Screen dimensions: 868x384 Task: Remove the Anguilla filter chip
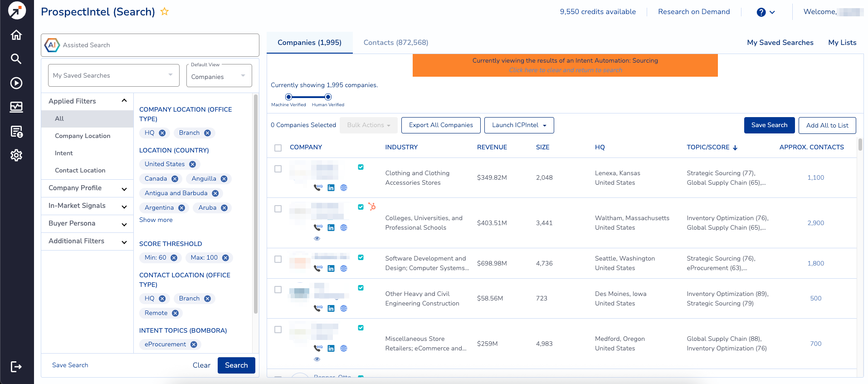click(224, 179)
